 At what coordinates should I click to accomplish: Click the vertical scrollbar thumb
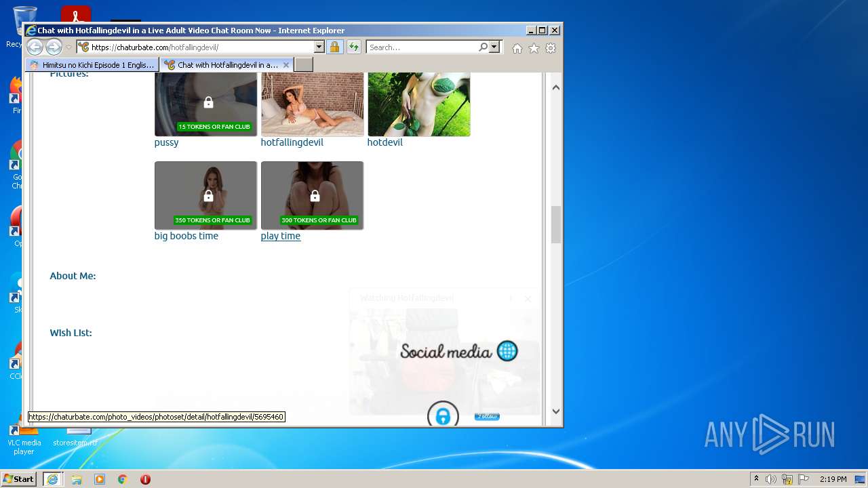click(x=556, y=224)
